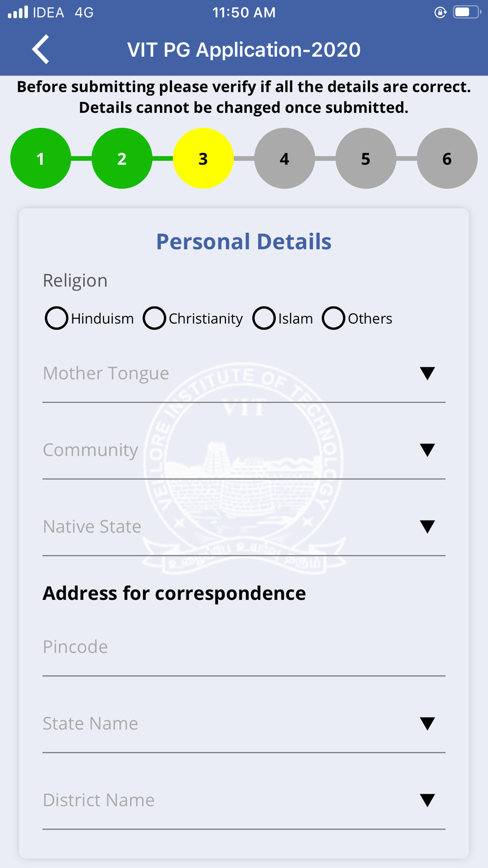Go to step 2 circle

click(x=122, y=158)
